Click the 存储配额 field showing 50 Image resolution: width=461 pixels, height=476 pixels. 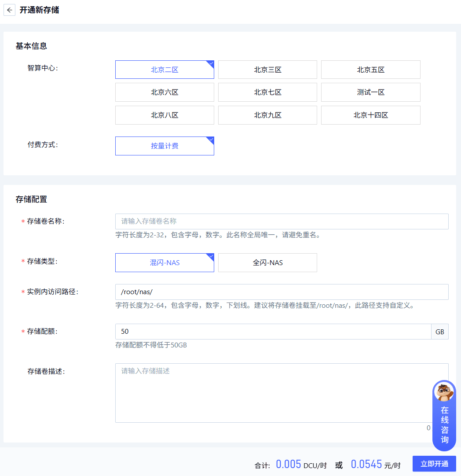click(x=273, y=332)
